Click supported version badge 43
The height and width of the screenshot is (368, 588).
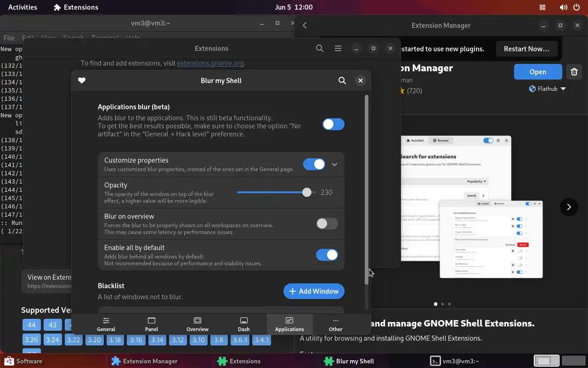pyautogui.click(x=52, y=325)
